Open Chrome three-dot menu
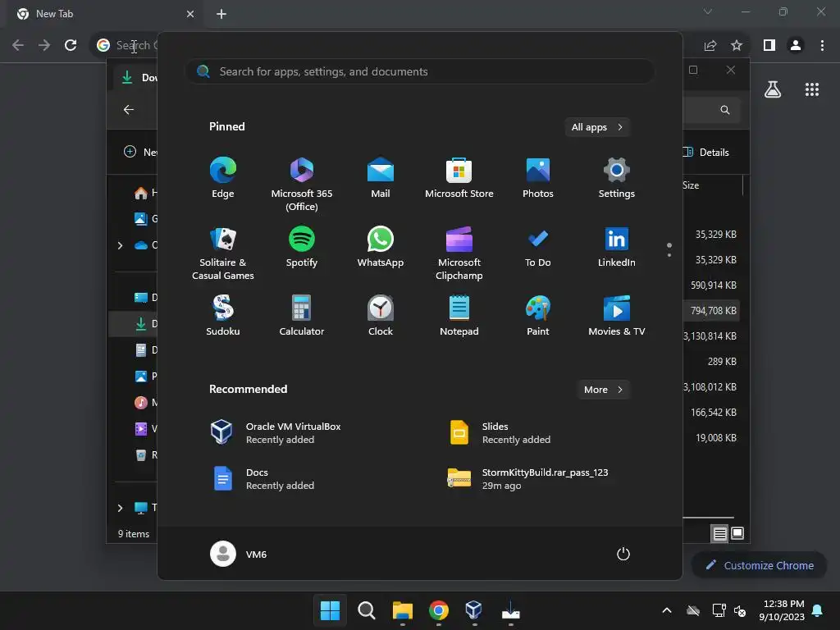This screenshot has width=840, height=630. tap(822, 45)
